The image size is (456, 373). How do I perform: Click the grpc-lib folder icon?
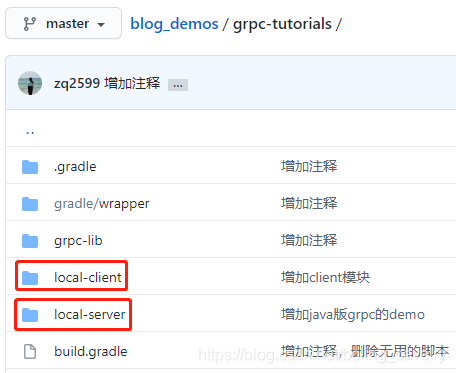(30, 241)
